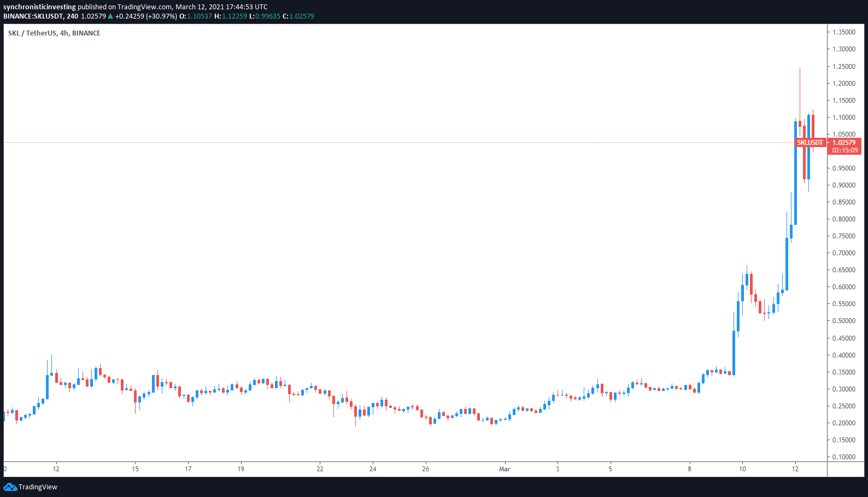
Task: Click the Mar label on time axis
Action: click(505, 469)
